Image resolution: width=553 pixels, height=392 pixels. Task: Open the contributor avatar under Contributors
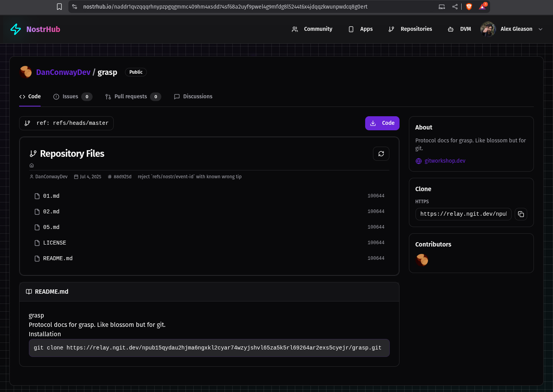tap(422, 260)
